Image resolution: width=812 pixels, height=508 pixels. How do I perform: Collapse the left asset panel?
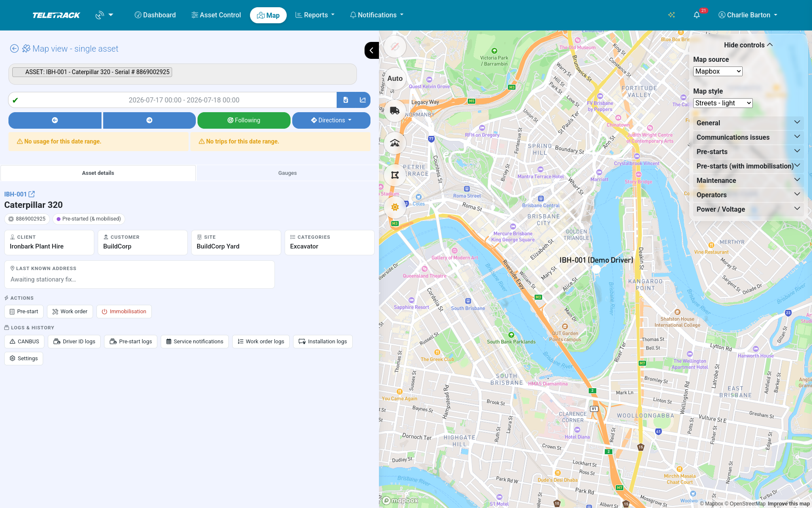click(371, 50)
